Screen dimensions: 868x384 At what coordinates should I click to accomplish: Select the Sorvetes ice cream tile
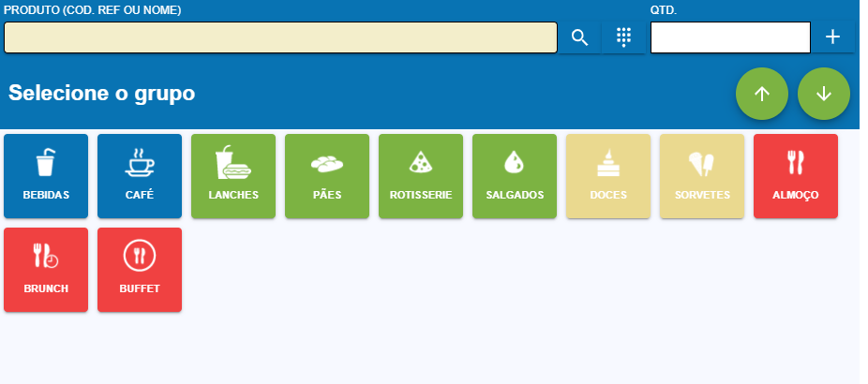[x=702, y=176]
